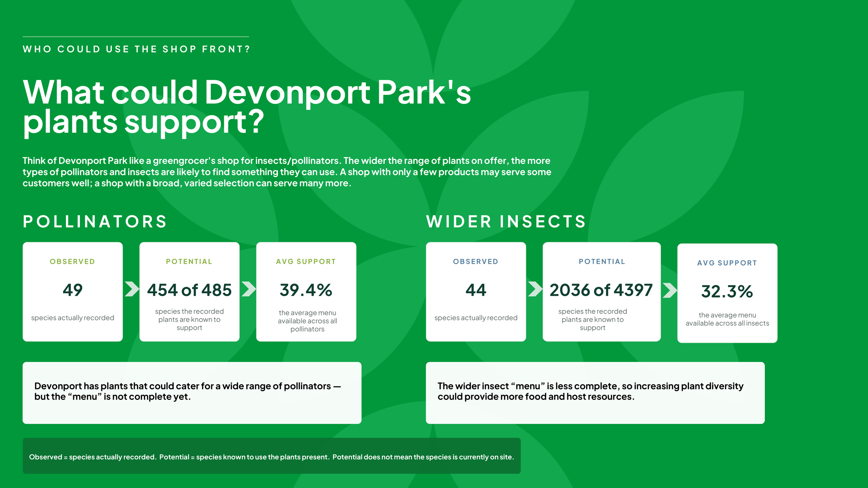Image resolution: width=868 pixels, height=488 pixels.
Task: Click 'species the recorded plants are known to support' under 2036 of 4397
Action: pos(592,320)
